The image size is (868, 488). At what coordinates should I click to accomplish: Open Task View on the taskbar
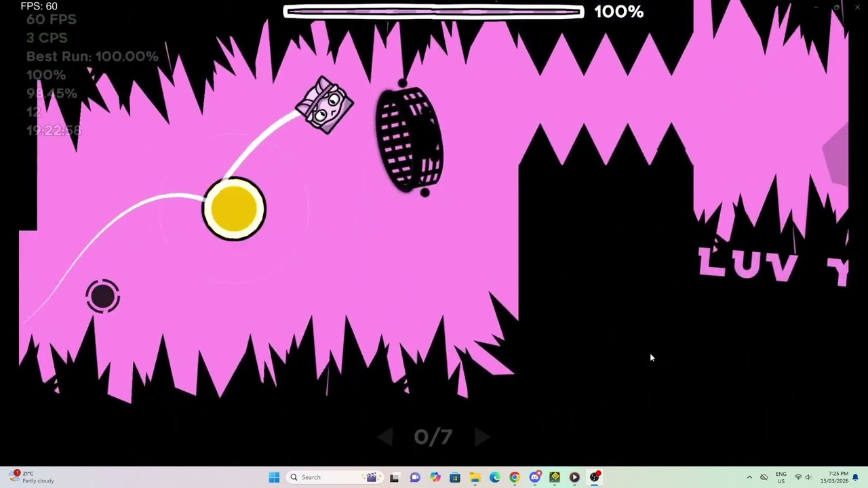click(x=395, y=477)
